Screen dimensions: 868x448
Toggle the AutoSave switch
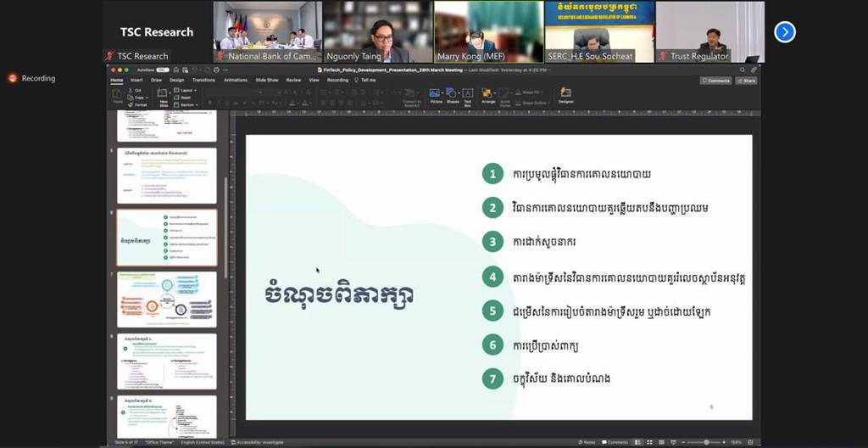pos(162,70)
